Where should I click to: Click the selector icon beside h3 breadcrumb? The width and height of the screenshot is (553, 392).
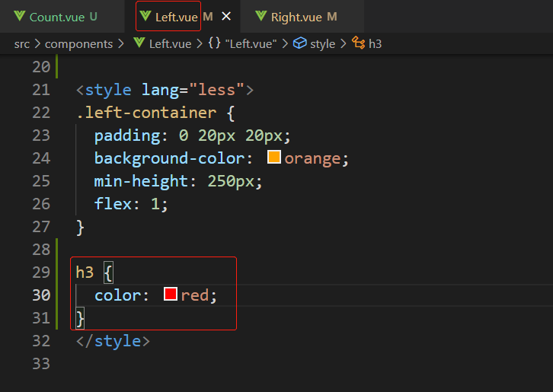click(x=358, y=43)
